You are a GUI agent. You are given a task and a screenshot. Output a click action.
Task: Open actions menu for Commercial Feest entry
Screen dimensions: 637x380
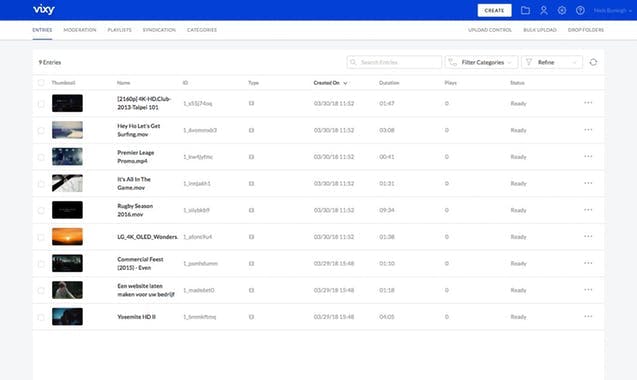tap(588, 263)
